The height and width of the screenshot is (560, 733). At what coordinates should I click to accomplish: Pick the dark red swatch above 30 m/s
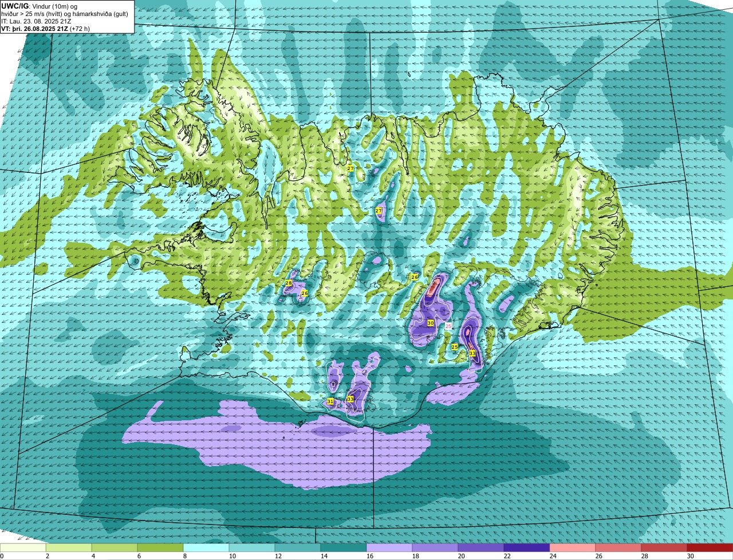click(710, 547)
